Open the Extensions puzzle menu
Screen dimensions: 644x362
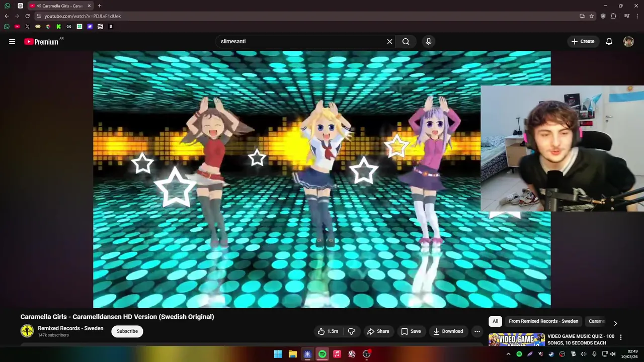click(x=613, y=16)
